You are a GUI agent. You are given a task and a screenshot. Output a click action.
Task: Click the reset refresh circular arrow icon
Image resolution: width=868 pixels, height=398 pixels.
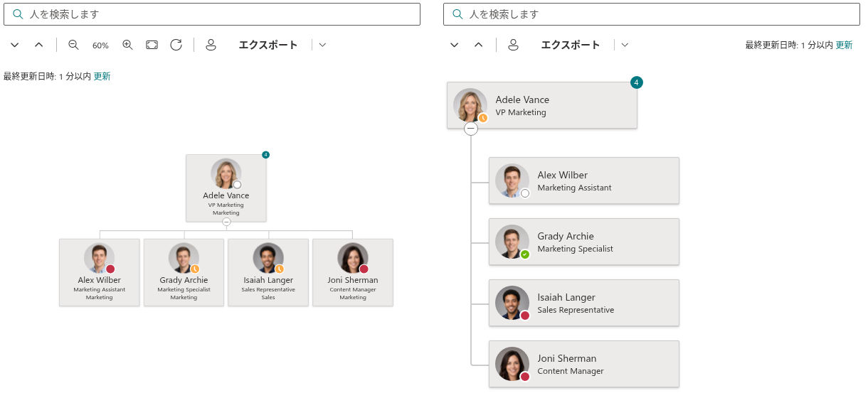point(176,45)
